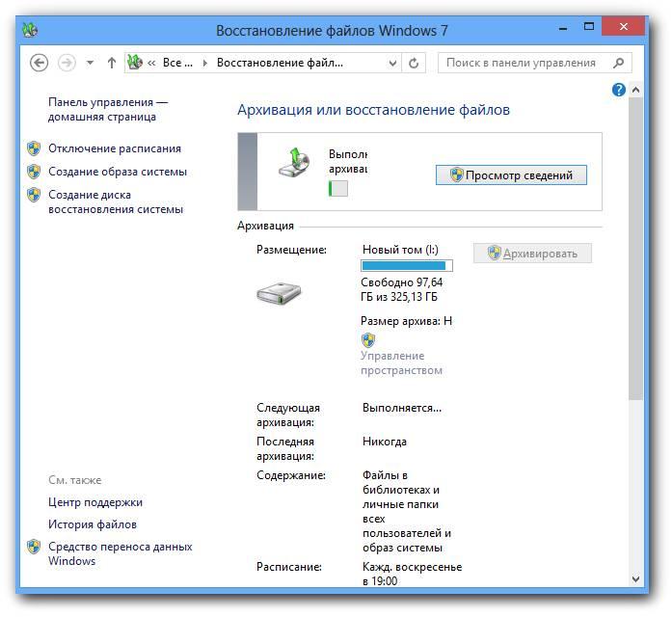Viewport: 672px width, 617px height.
Task: Click 'Свободно 97,64 ГБ из 325,13 ГБ' text
Action: (x=402, y=289)
